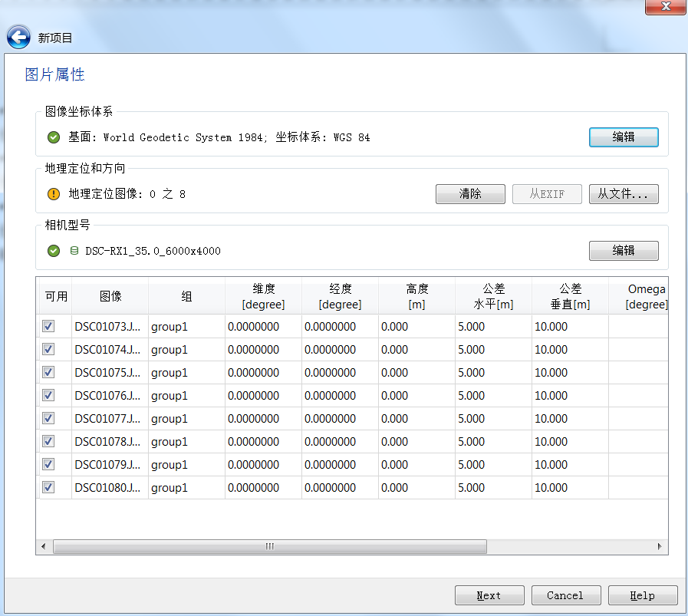Click the yellow warning icon for geolocation
Viewport: 688px width, 616px height.
tap(54, 194)
